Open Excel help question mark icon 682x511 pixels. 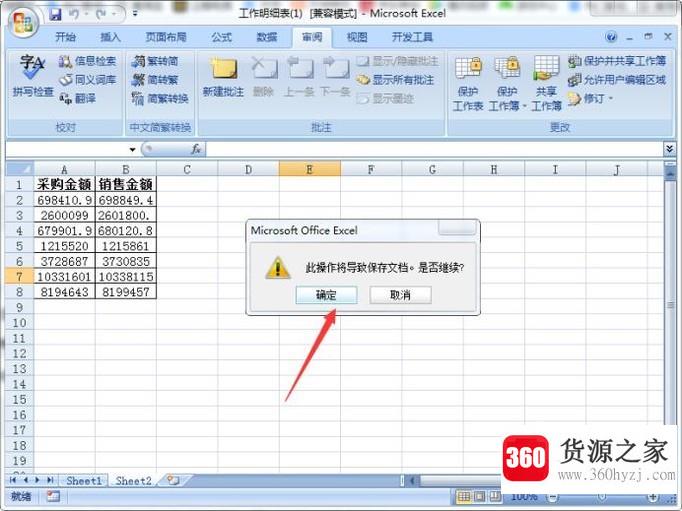pyautogui.click(x=611, y=37)
